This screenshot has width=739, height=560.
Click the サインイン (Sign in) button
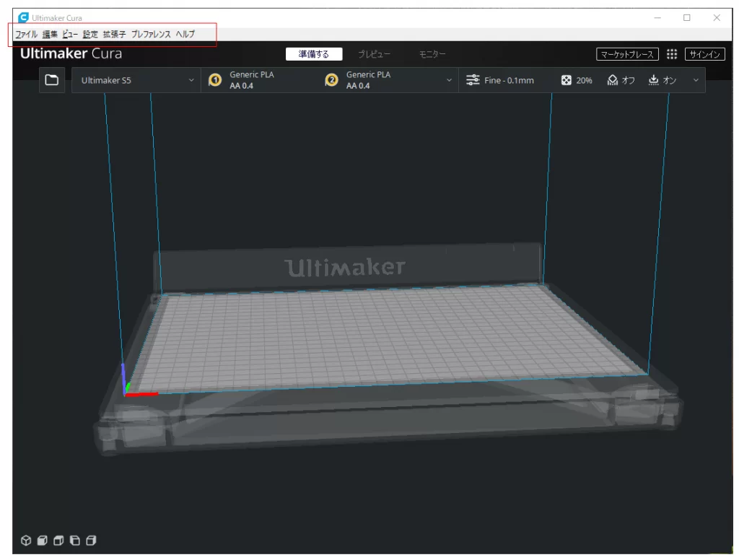(x=704, y=54)
